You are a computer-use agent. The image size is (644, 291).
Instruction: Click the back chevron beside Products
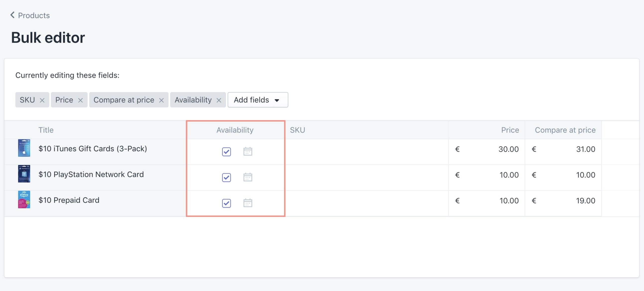(12, 15)
